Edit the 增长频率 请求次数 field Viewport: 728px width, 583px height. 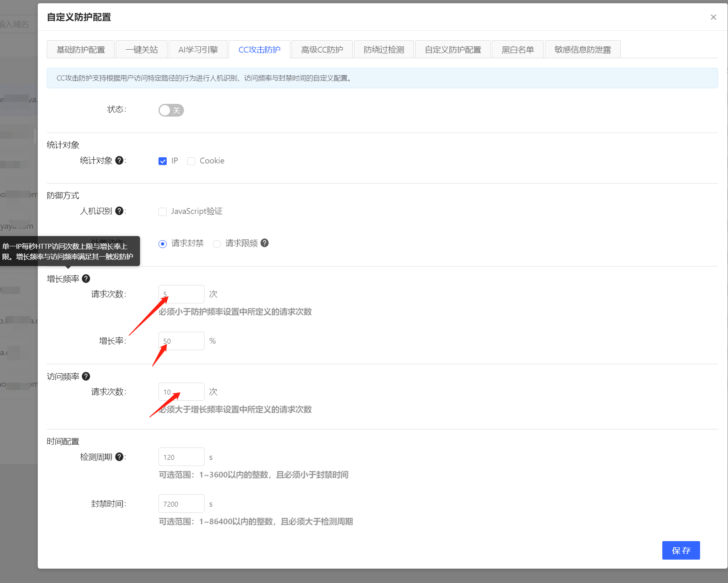181,294
